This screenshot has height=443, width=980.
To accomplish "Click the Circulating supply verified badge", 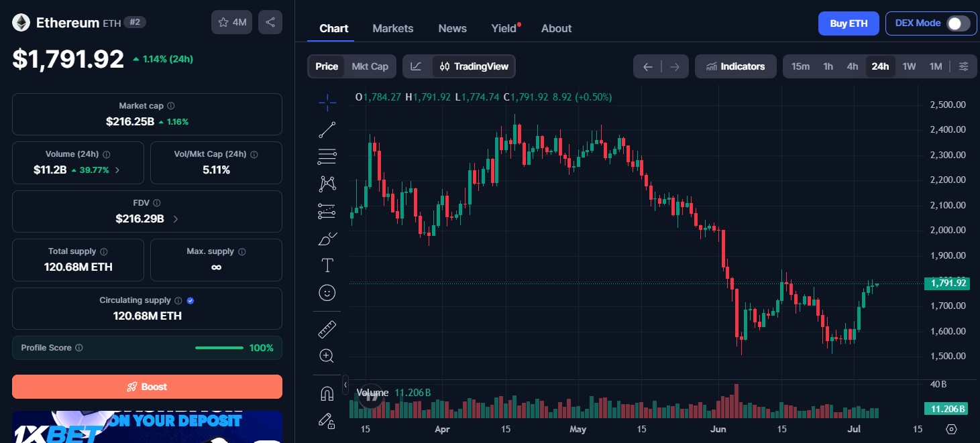I will pyautogui.click(x=190, y=300).
